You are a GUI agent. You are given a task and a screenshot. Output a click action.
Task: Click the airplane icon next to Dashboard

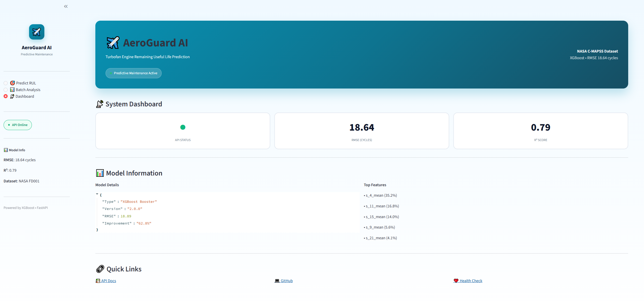[12, 96]
